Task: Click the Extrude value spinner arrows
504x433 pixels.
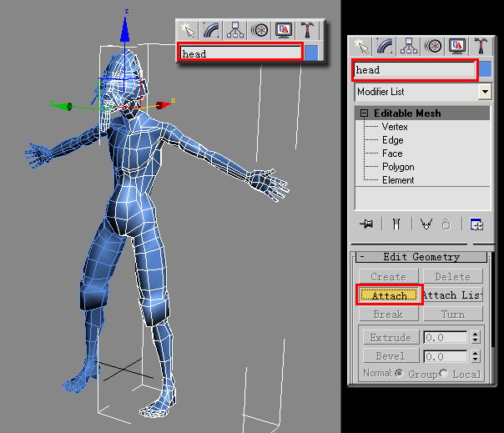Action: pyautogui.click(x=476, y=338)
